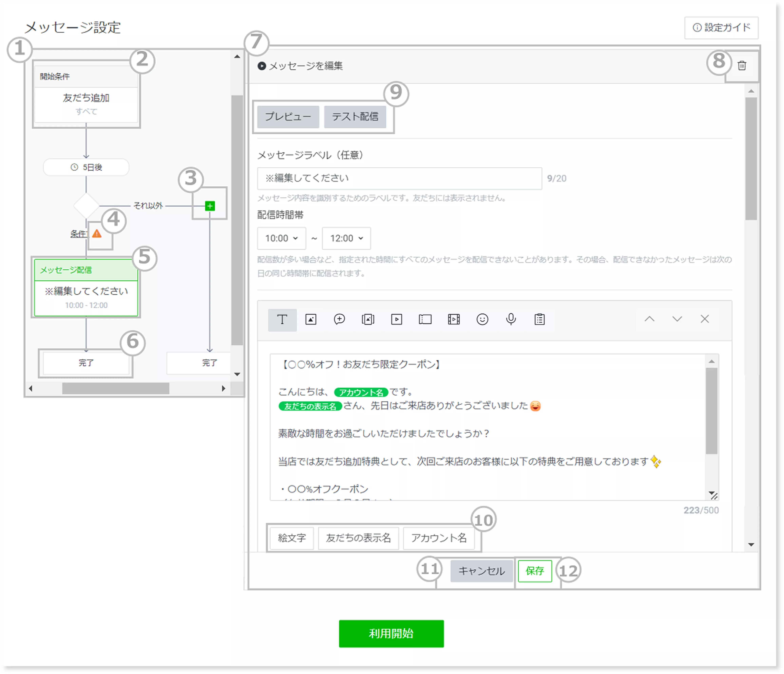Click the メッセージラベル input field
The height and width of the screenshot is (674, 784).
tap(399, 178)
